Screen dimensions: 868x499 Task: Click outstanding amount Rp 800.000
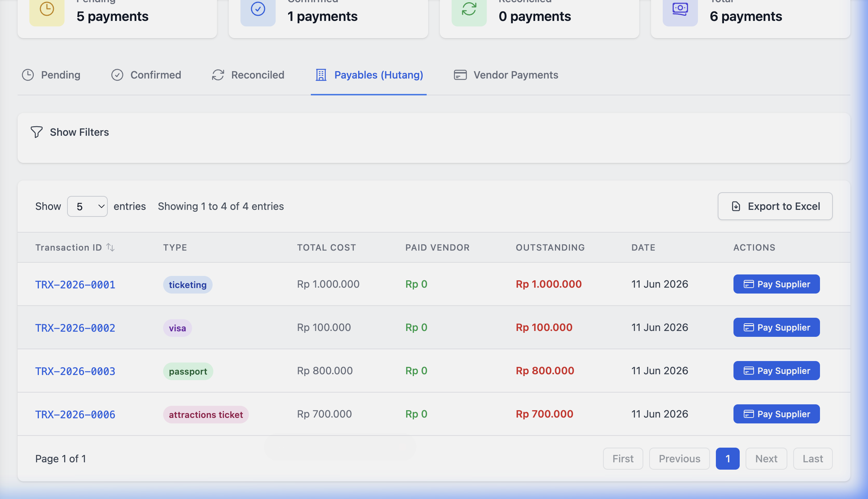coord(545,371)
